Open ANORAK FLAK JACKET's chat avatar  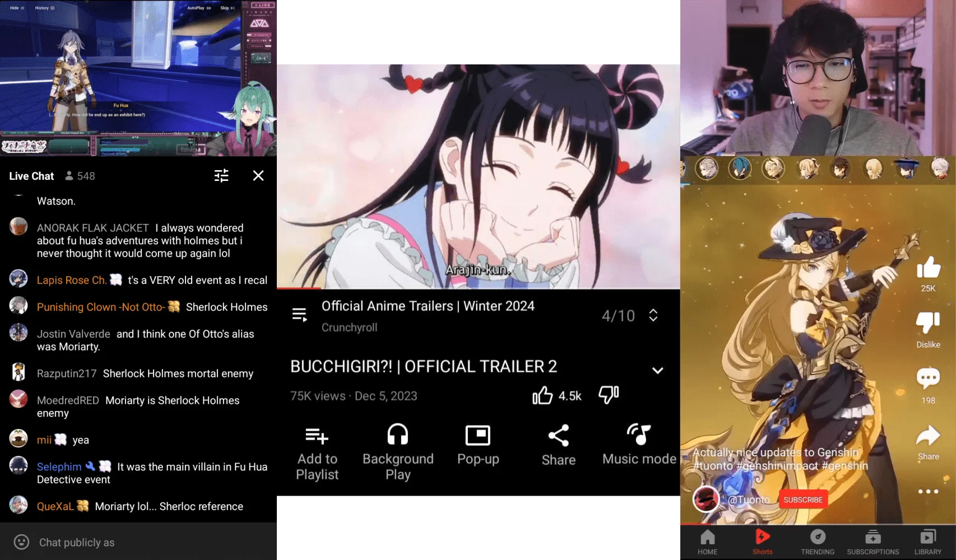point(18,227)
